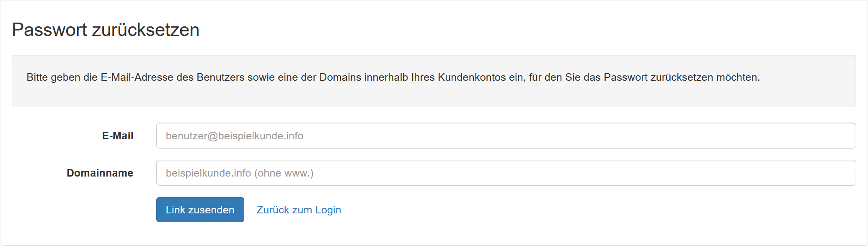Focus the Domainname text field
Screen dimensions: 868x246
click(506, 173)
